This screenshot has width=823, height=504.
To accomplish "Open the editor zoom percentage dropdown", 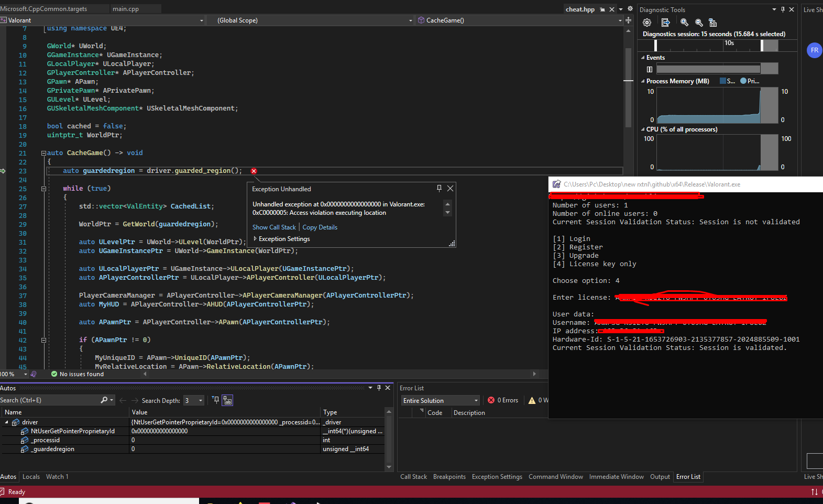I will pyautogui.click(x=25, y=374).
